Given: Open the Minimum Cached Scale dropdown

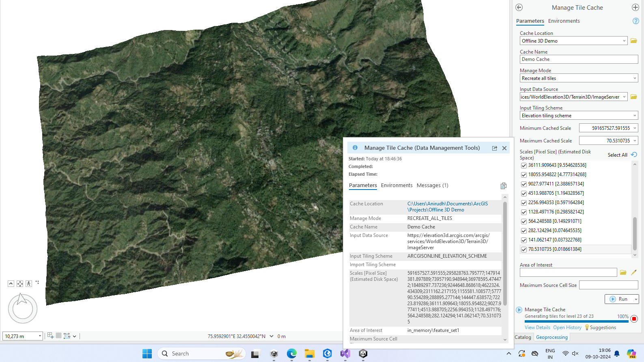Looking at the screenshot, I should tap(635, 128).
